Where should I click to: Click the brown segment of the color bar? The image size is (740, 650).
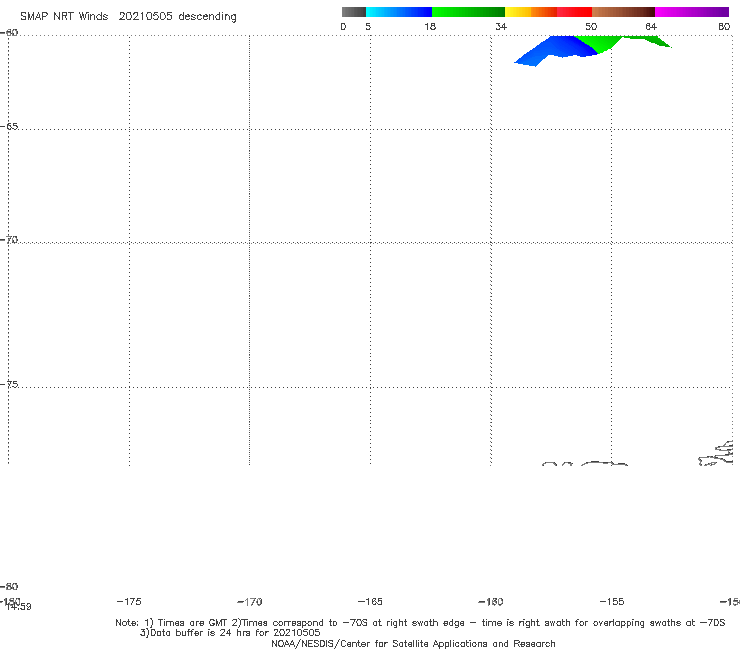(623, 12)
